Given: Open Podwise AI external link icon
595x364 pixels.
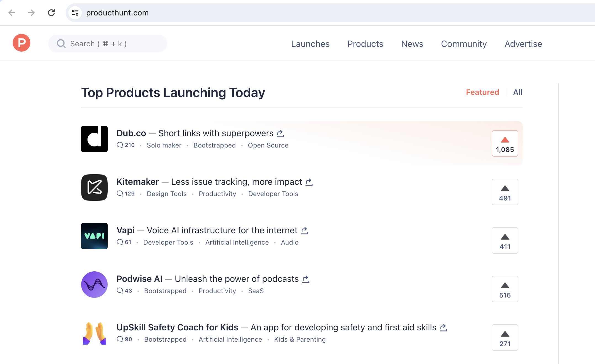Looking at the screenshot, I should point(306,279).
